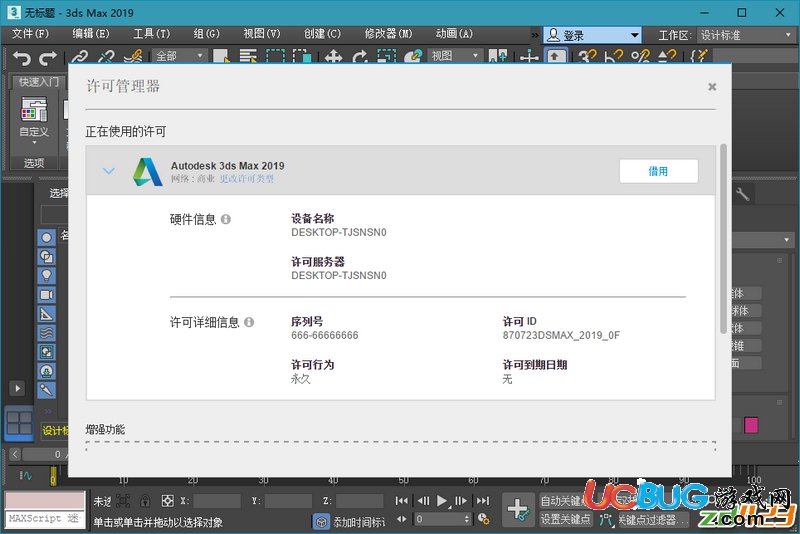The width and height of the screenshot is (800, 534).
Task: Select the Unlink Selection tool
Action: click(x=106, y=57)
